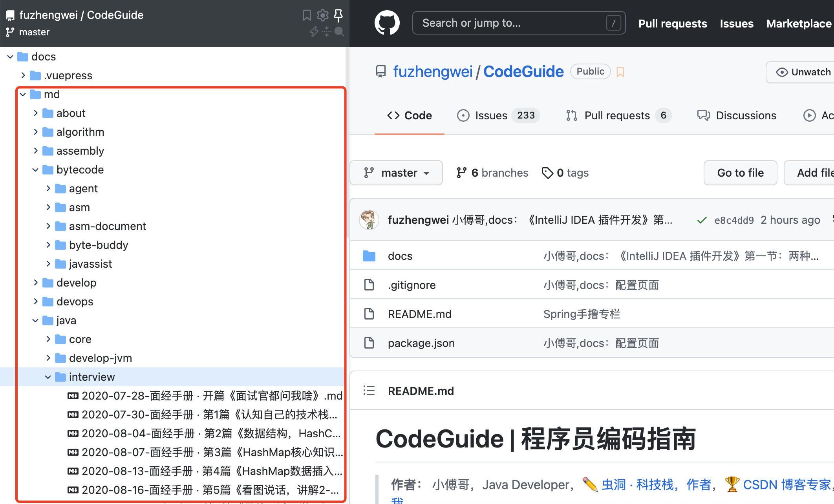Screen dimensions: 834x504
Task: Click the repo icon next to fuzhengwei/CodeGuide in sidebar
Action: (10, 15)
